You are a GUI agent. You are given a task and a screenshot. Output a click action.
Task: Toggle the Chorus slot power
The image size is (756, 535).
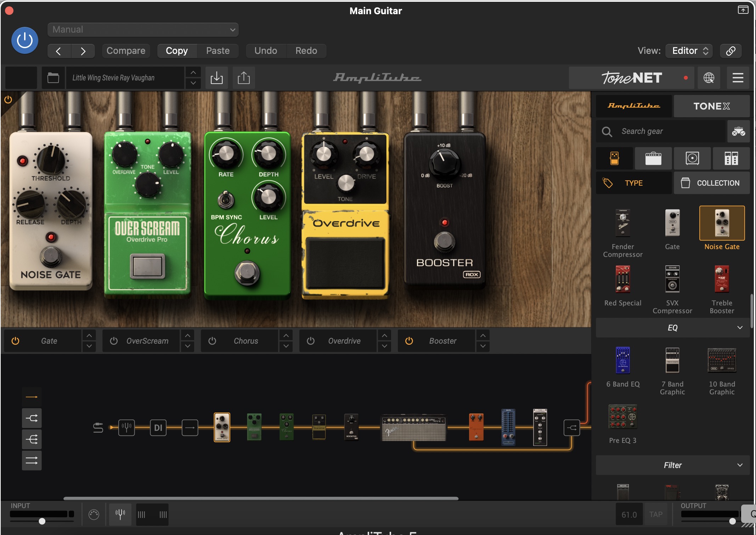click(212, 341)
